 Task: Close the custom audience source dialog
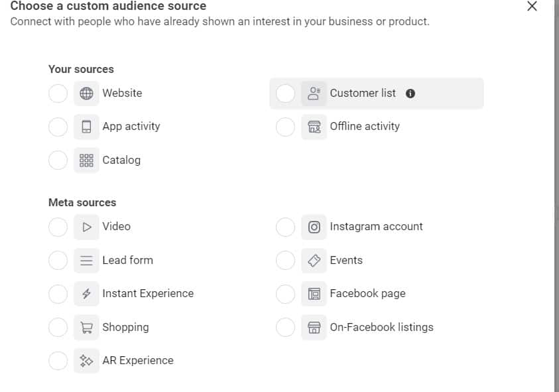(x=532, y=7)
